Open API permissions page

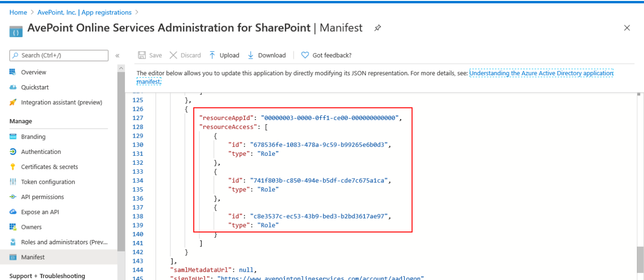pyautogui.click(x=42, y=197)
